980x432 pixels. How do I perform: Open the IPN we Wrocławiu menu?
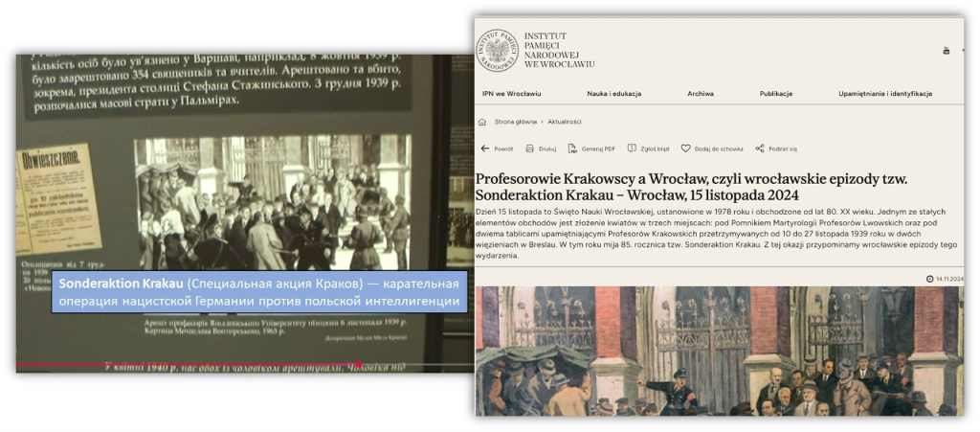511,94
